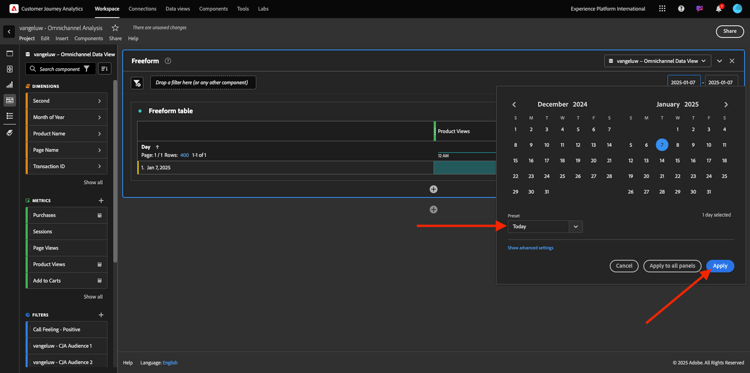Screen dimensions: 750x373
Task: Click the Share button at top right
Action: click(729, 31)
